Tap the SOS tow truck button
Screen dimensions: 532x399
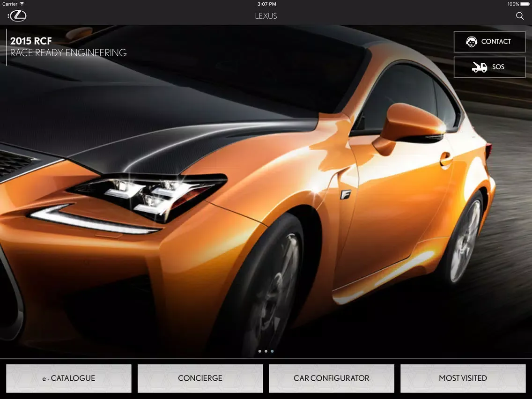[489, 67]
